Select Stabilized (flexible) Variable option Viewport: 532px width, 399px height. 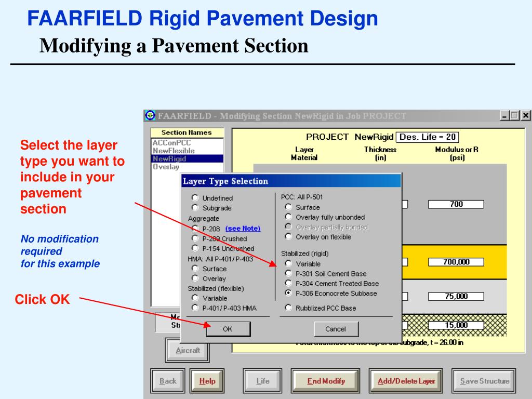point(195,298)
